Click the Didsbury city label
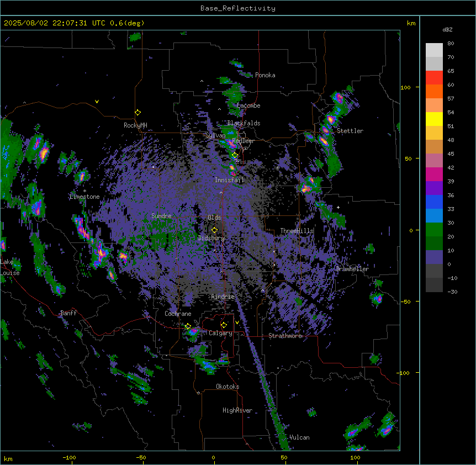476x465 pixels. [x=211, y=238]
